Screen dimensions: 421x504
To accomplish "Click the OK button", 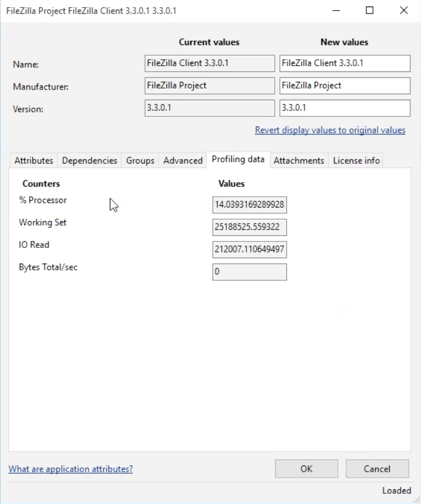I will (x=307, y=469).
